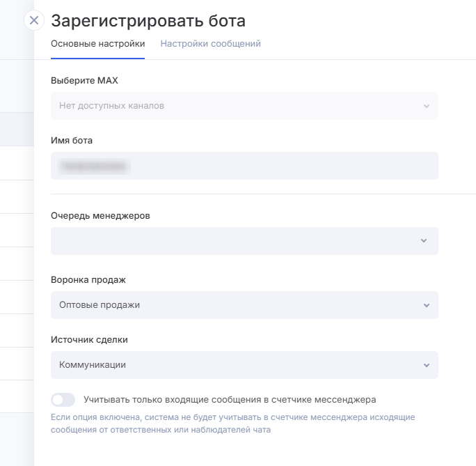
Task: Enable the incoming-messages-only counter switch
Action: (x=63, y=400)
